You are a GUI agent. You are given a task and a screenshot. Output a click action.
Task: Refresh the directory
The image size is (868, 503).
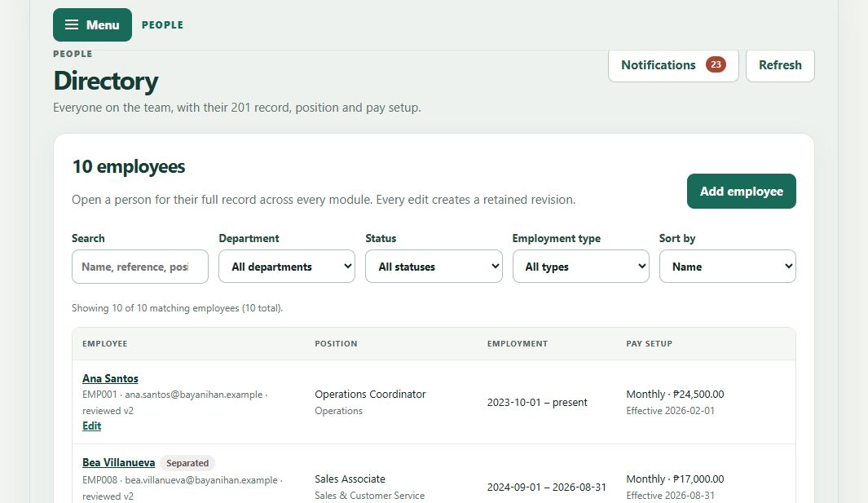[x=780, y=65]
